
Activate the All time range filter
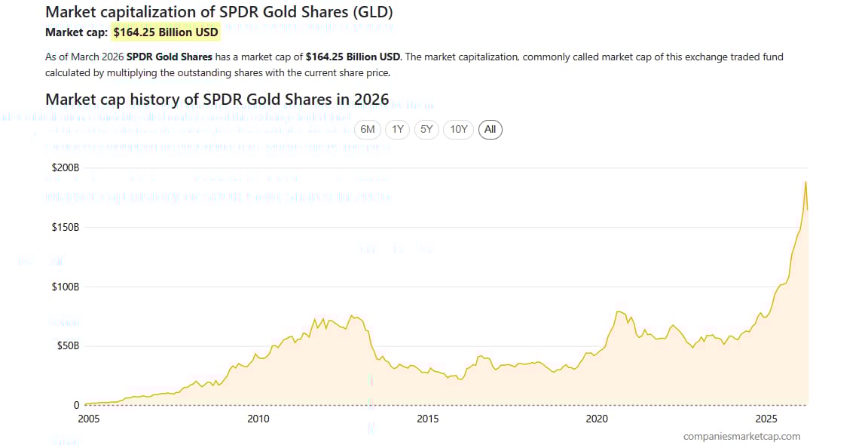490,129
